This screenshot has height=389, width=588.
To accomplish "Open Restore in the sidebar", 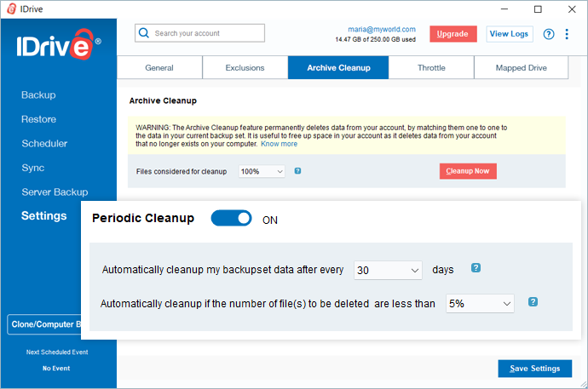I will click(38, 119).
